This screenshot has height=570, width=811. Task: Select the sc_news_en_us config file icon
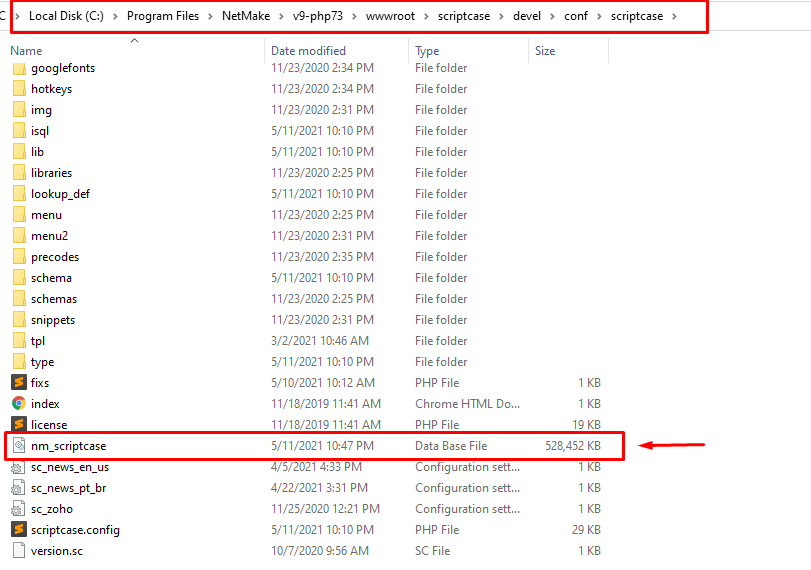(x=18, y=467)
